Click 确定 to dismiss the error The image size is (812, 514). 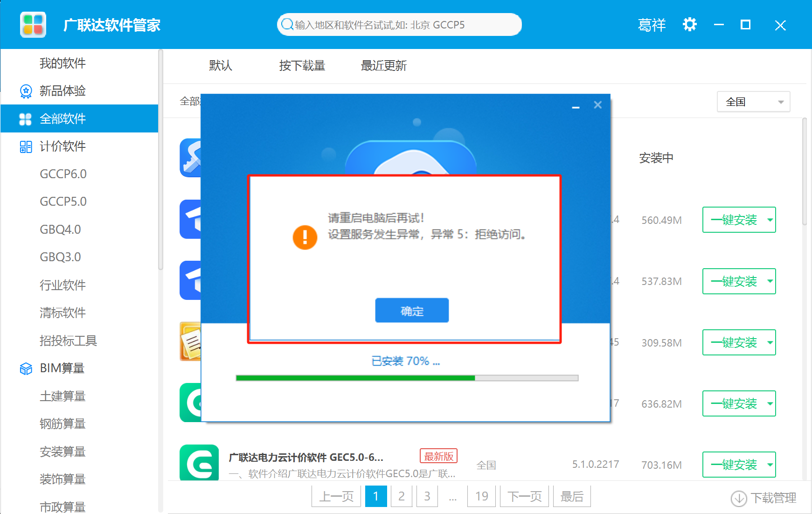412,310
